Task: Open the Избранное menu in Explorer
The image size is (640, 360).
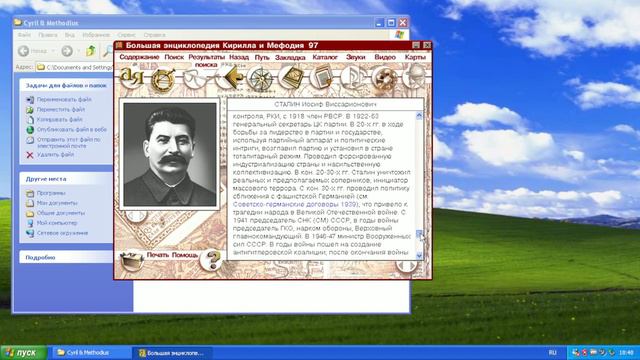Action: pos(96,35)
